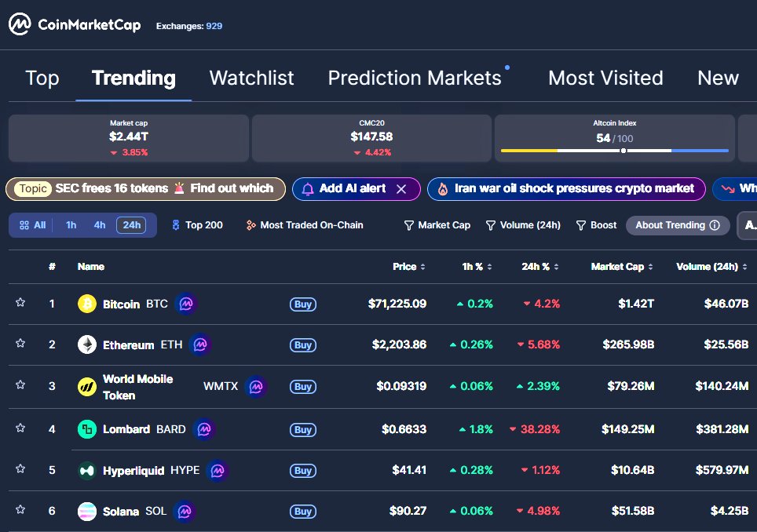Open AI chat icon beside Ethereum ETH
This screenshot has width=757, height=532.
point(200,345)
